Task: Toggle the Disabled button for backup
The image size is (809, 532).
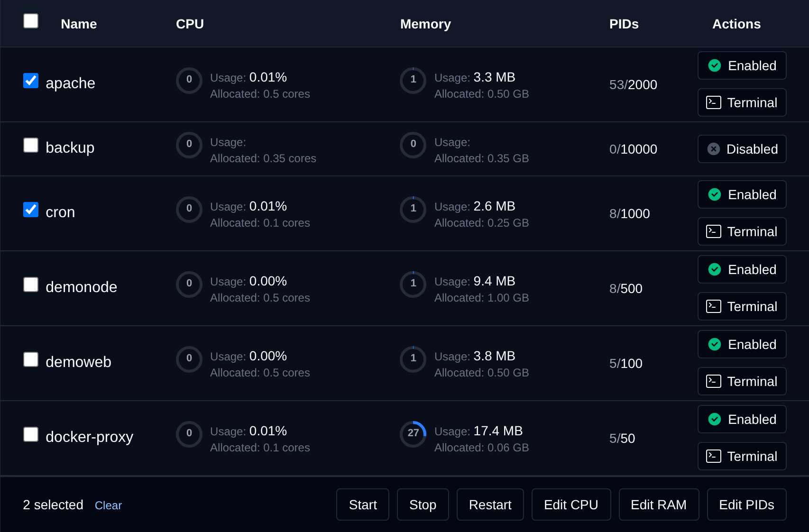Action: coord(742,149)
